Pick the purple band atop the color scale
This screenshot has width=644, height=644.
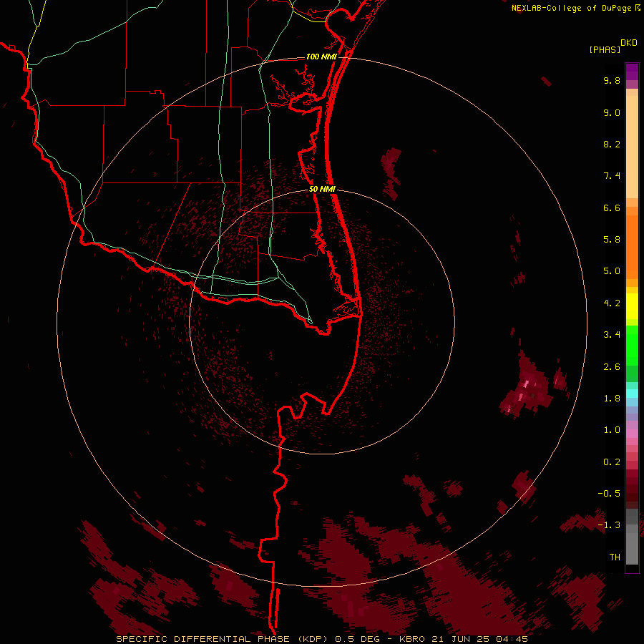tap(632, 72)
